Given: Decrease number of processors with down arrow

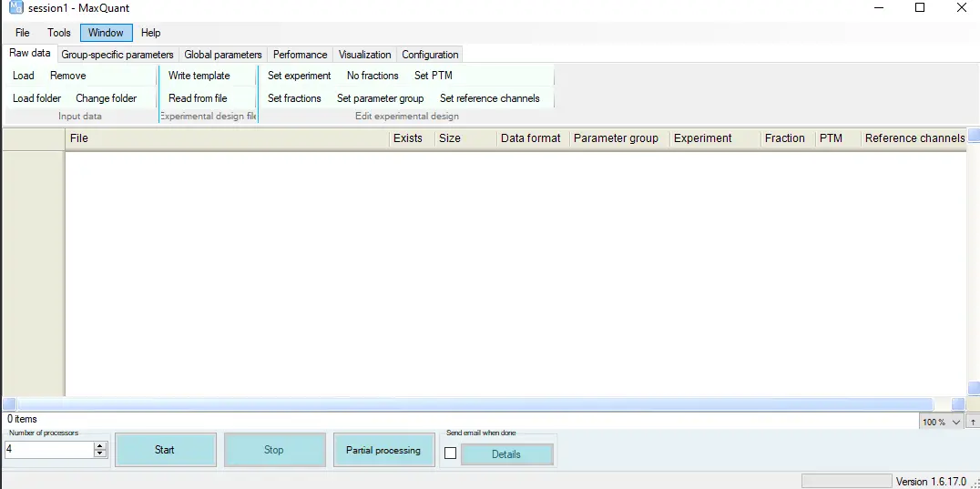Looking at the screenshot, I should (x=100, y=453).
